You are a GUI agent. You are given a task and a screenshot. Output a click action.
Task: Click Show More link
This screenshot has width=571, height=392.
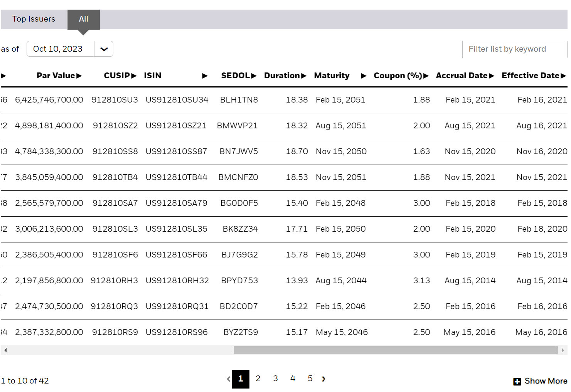click(546, 381)
